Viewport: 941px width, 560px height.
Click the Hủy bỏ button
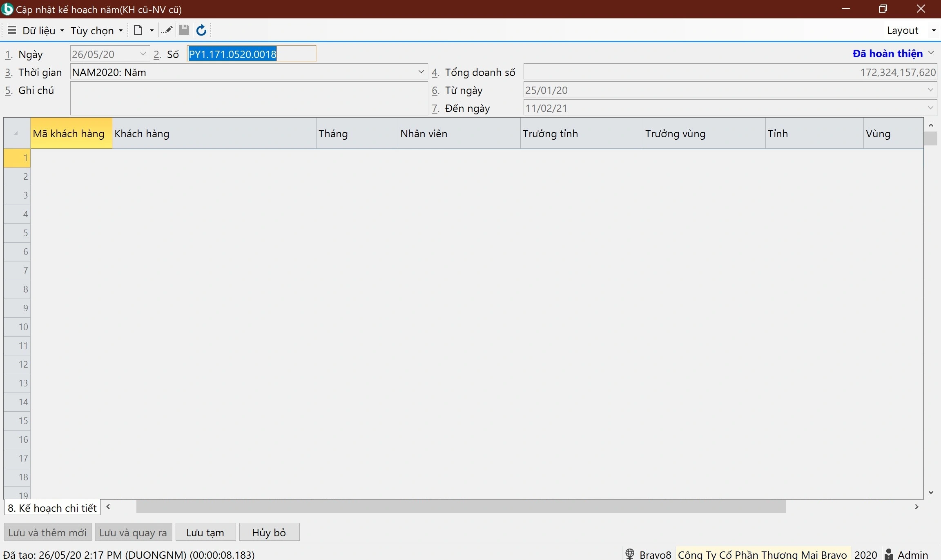coord(269,532)
